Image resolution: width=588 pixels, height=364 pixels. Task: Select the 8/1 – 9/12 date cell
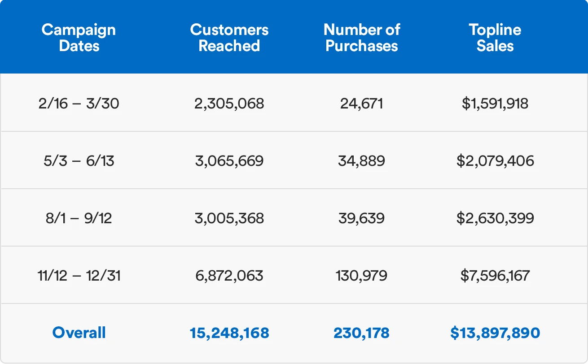tap(79, 218)
